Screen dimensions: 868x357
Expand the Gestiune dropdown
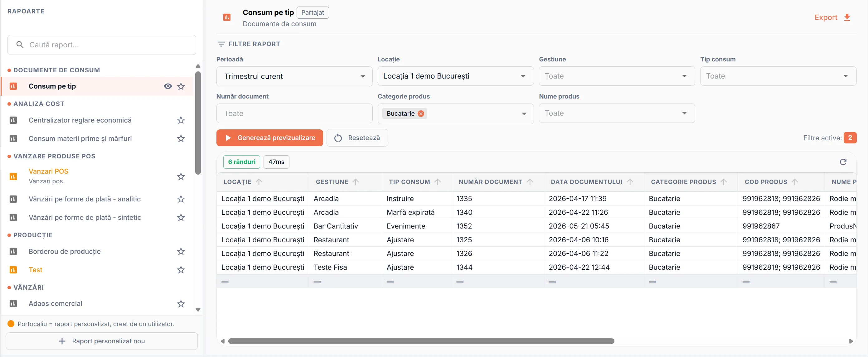coord(617,76)
